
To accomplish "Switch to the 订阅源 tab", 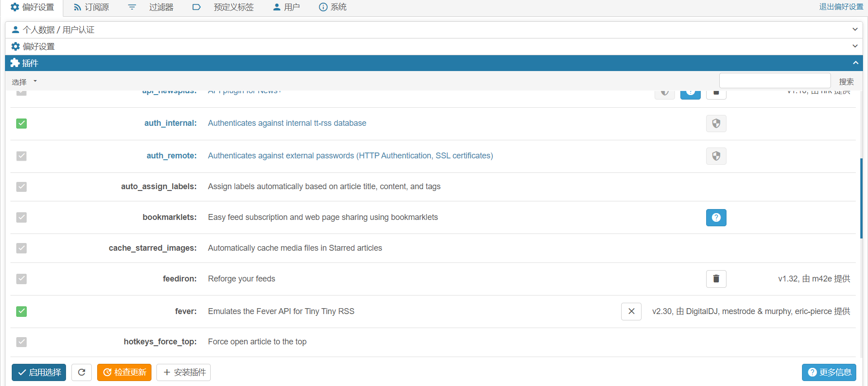I will [x=91, y=7].
